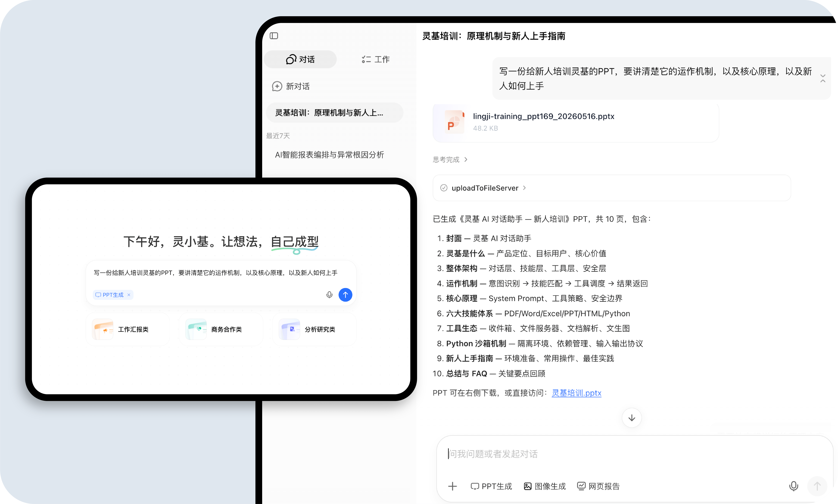Choose the 商务合作类 template card
Screen dimensions: 838x504
[221, 329]
